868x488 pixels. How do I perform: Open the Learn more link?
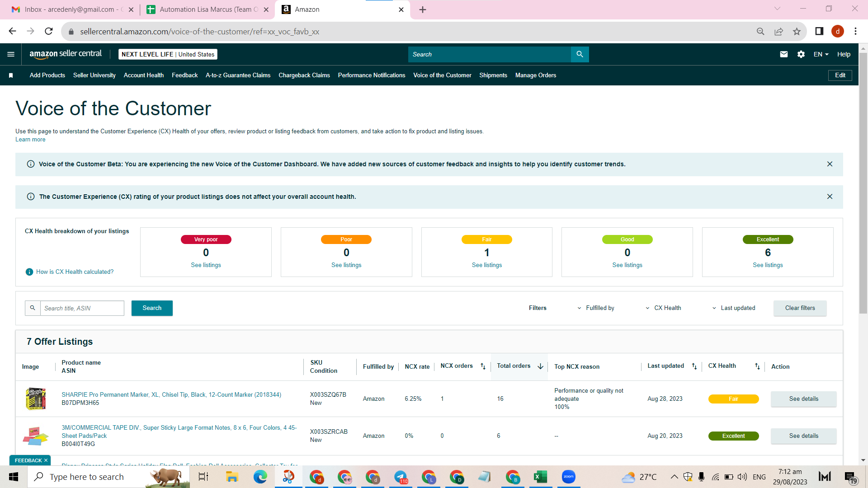click(x=30, y=140)
